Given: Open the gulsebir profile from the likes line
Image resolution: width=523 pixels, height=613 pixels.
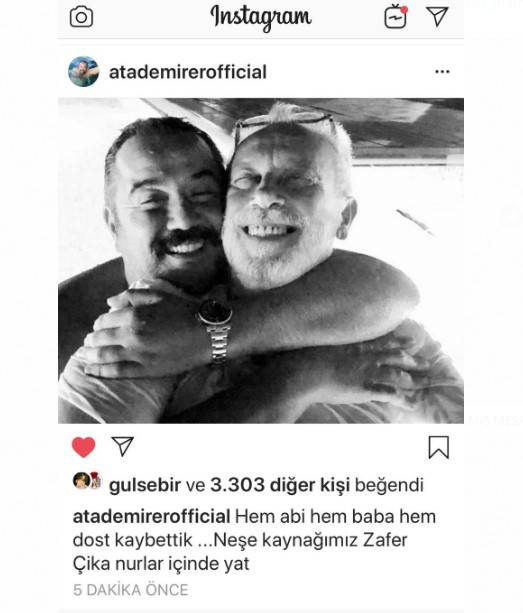Looking at the screenshot, I should click(145, 485).
